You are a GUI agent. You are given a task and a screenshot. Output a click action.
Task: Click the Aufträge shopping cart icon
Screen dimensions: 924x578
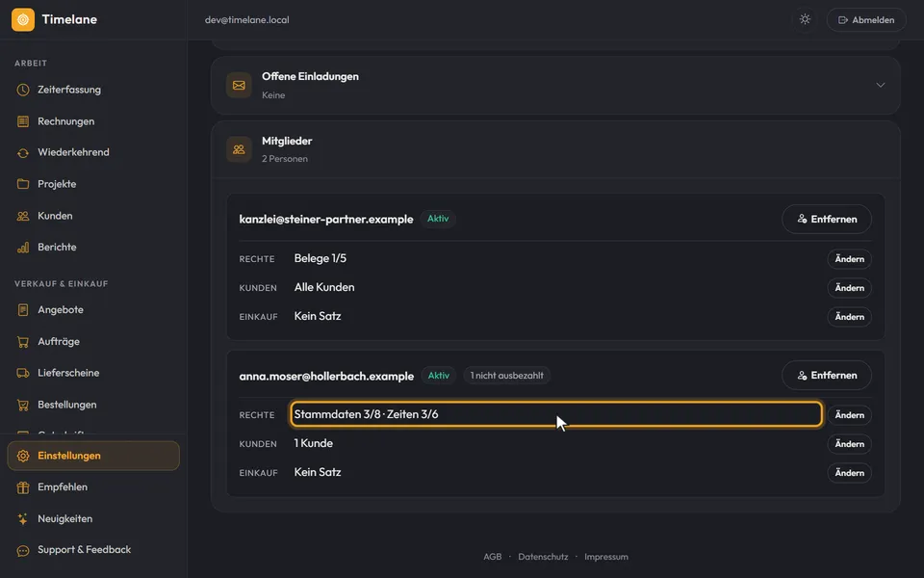coord(23,341)
